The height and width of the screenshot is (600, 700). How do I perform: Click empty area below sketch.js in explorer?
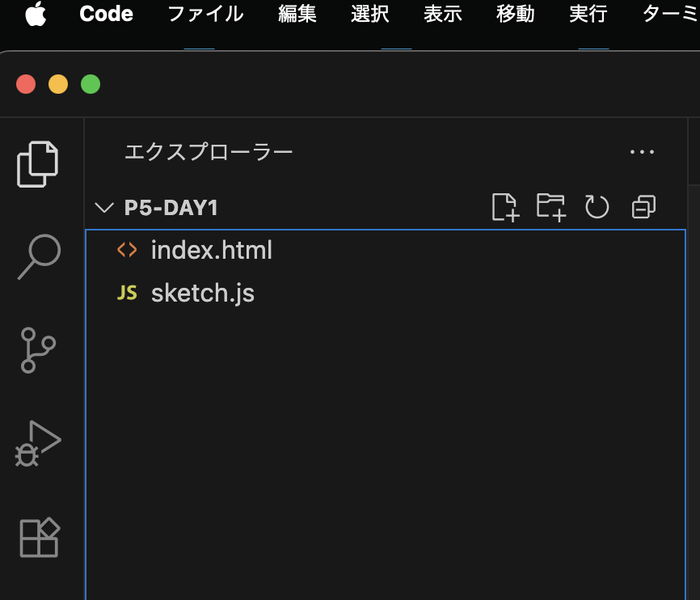click(385, 445)
